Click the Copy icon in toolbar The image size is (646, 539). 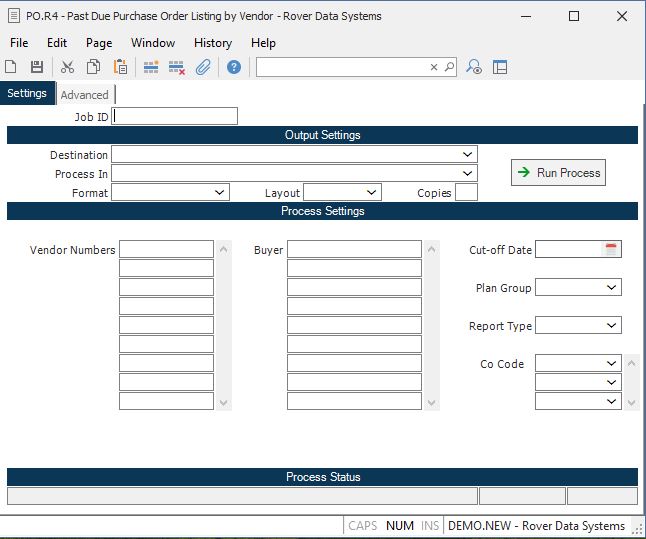(93, 67)
